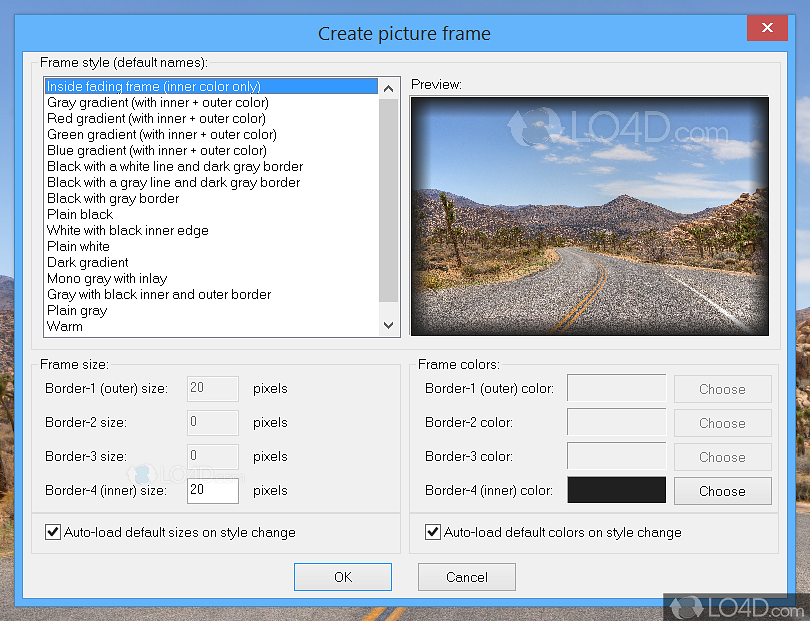810x621 pixels.
Task: Select Dark gradient frame style
Action: pos(88,262)
